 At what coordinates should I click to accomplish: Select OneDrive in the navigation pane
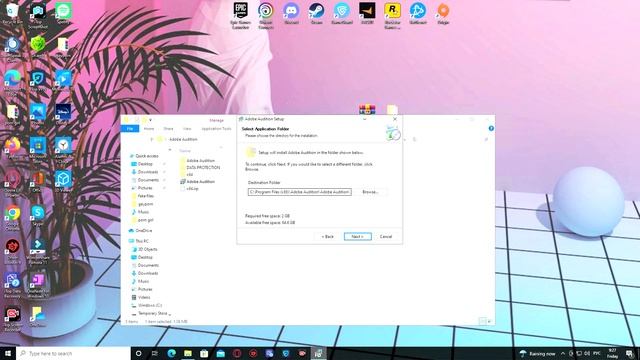point(140,231)
